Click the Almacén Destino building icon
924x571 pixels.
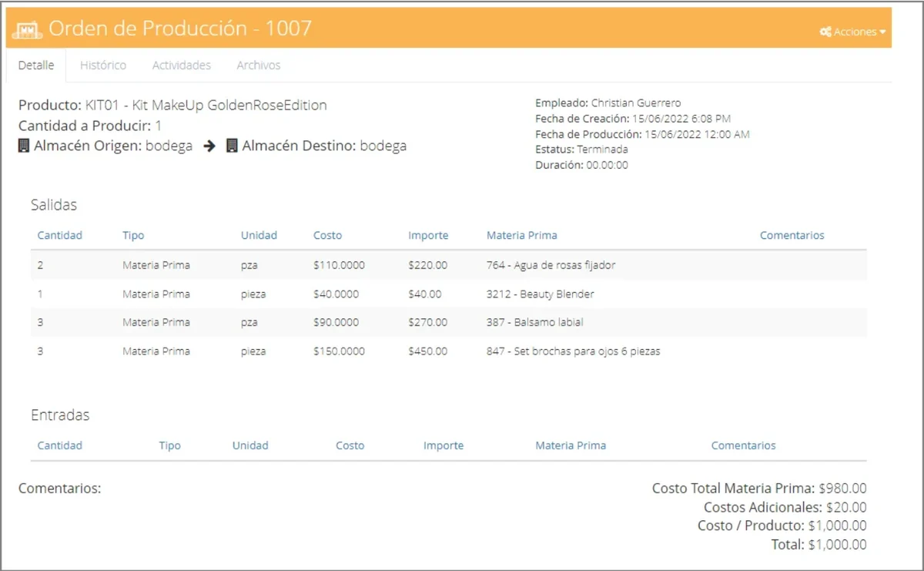(x=232, y=146)
